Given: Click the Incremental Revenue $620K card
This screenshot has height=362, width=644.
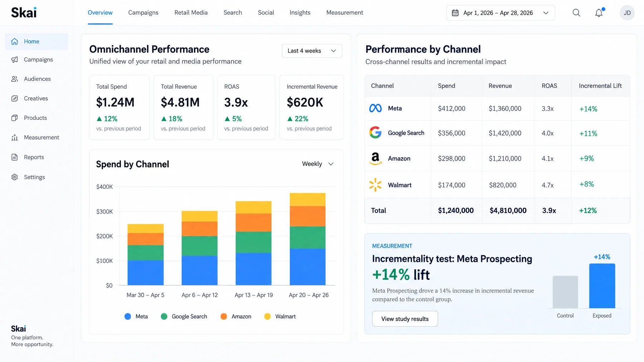Looking at the screenshot, I should pos(312,107).
